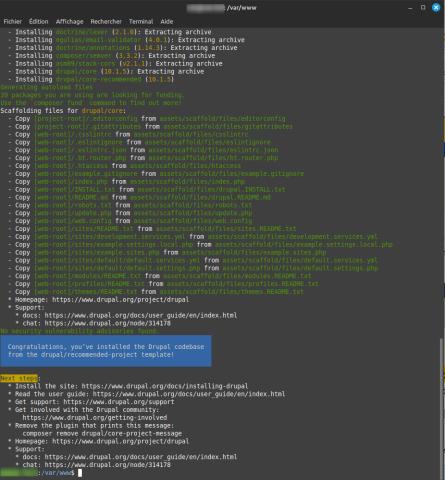Close the terminal window
Image resolution: width=445 pixels, height=480 pixels.
tap(436, 8)
